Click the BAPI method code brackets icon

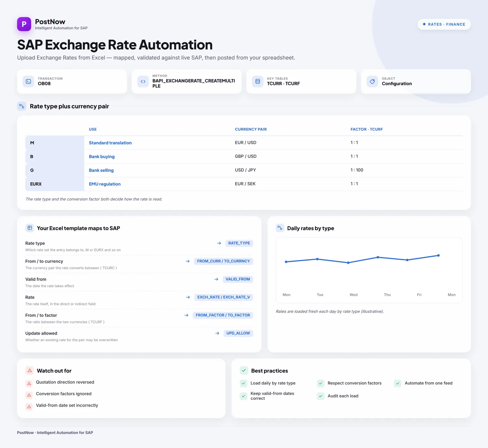click(x=143, y=81)
